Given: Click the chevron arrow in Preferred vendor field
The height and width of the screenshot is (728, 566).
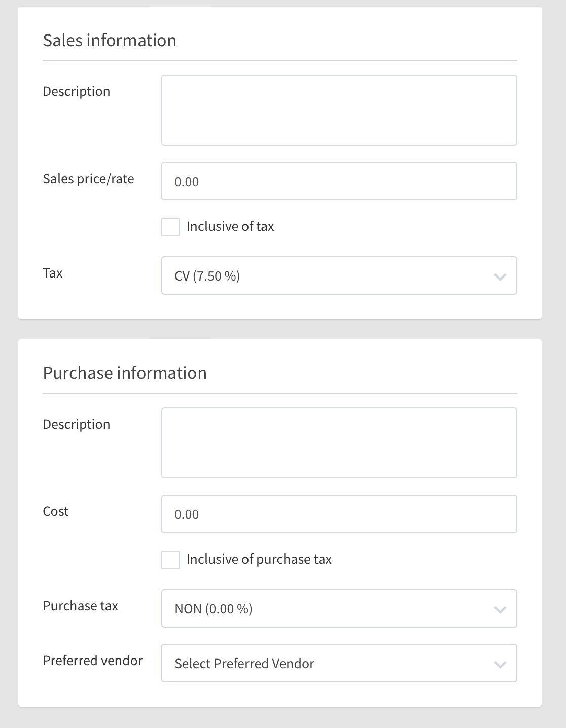Looking at the screenshot, I should coord(500,664).
